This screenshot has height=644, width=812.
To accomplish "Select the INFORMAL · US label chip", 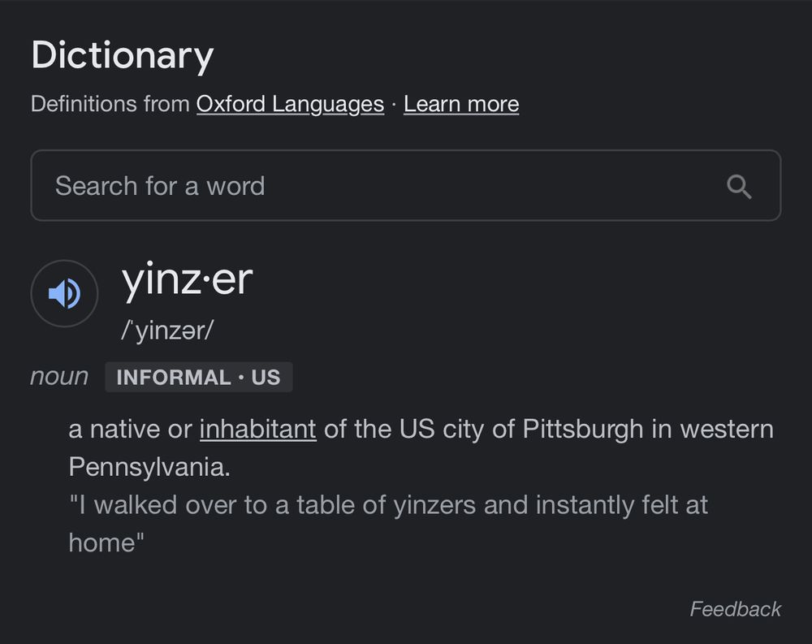I will coord(199,376).
